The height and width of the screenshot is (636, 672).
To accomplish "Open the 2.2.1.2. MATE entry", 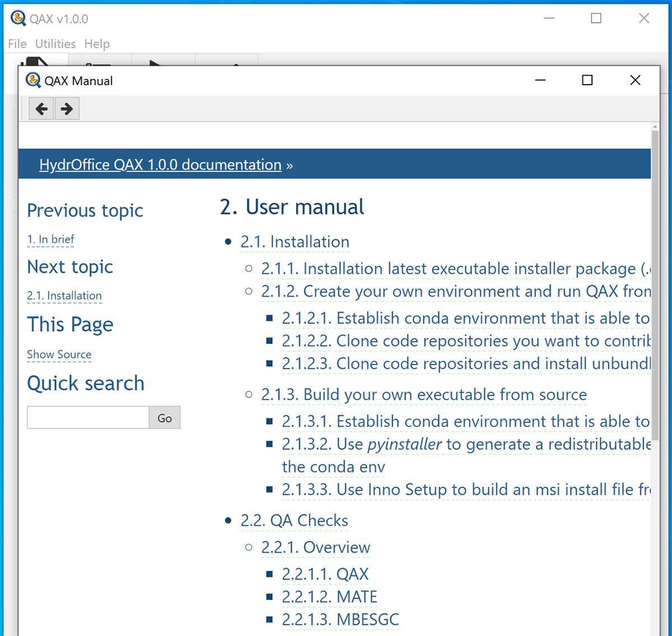I will tap(329, 597).
